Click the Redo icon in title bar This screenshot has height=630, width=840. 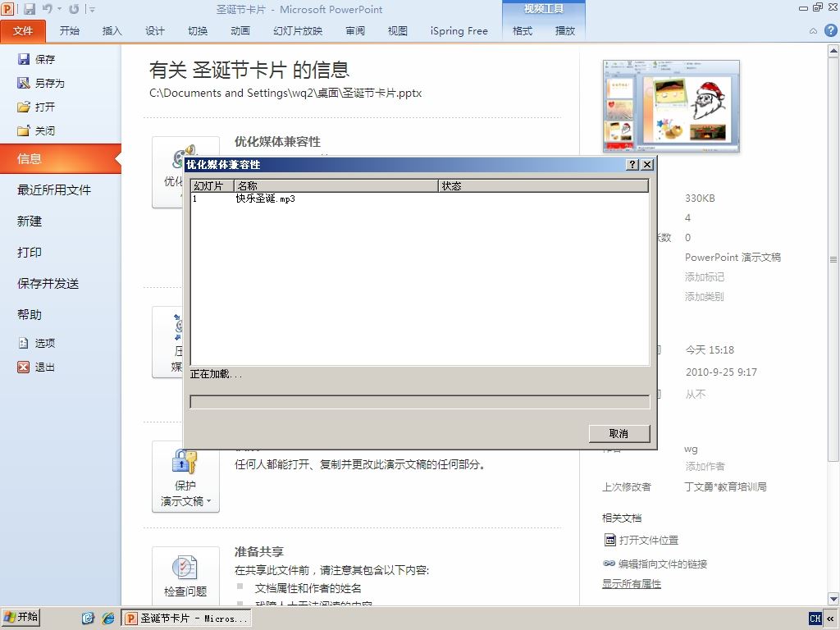(x=74, y=8)
